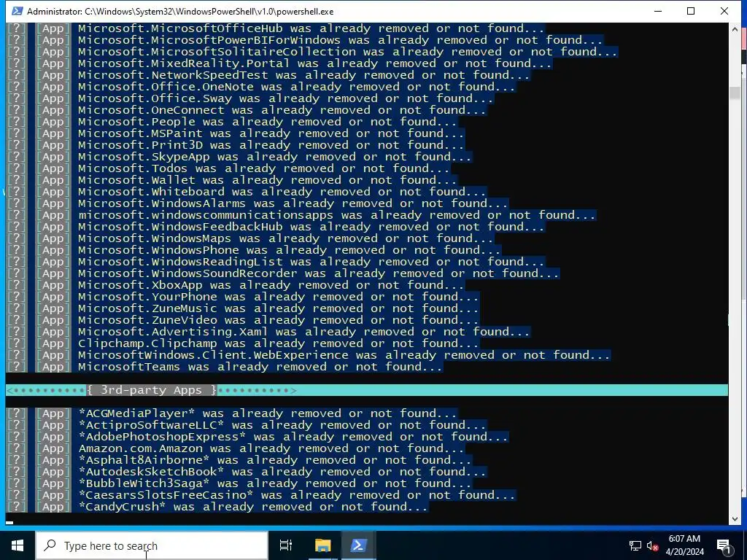This screenshot has height=560, width=747.
Task: Click the Amazon.com.Amazon line
Action: click(236, 448)
